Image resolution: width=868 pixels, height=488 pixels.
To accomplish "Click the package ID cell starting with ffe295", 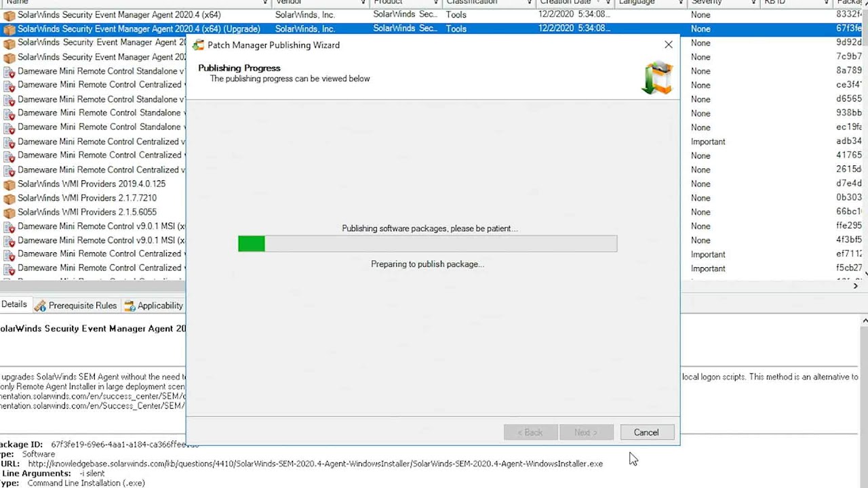I will coord(850,226).
